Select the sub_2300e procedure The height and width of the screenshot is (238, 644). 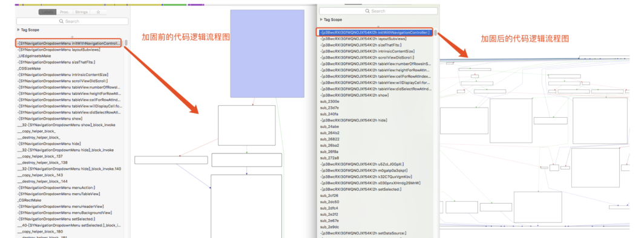coord(329,101)
